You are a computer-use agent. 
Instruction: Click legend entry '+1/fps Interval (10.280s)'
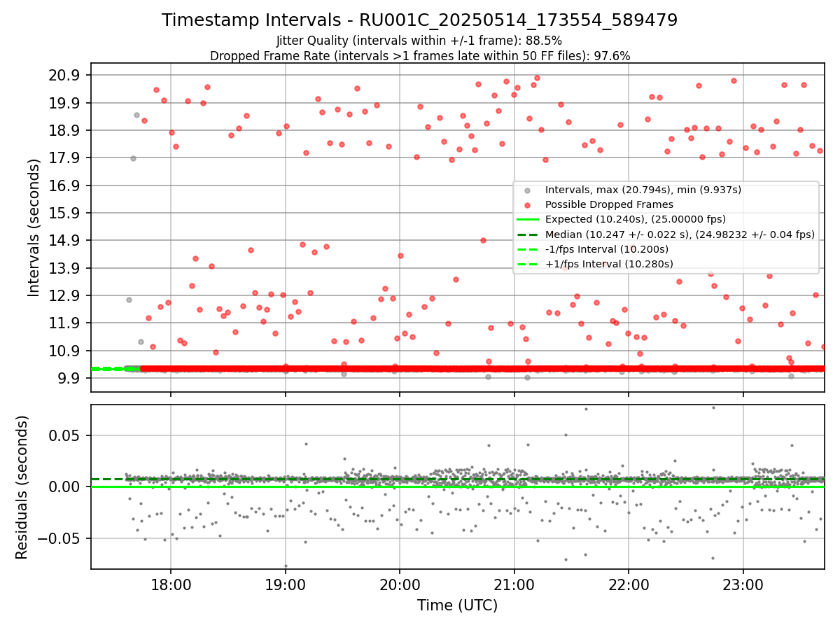(609, 264)
